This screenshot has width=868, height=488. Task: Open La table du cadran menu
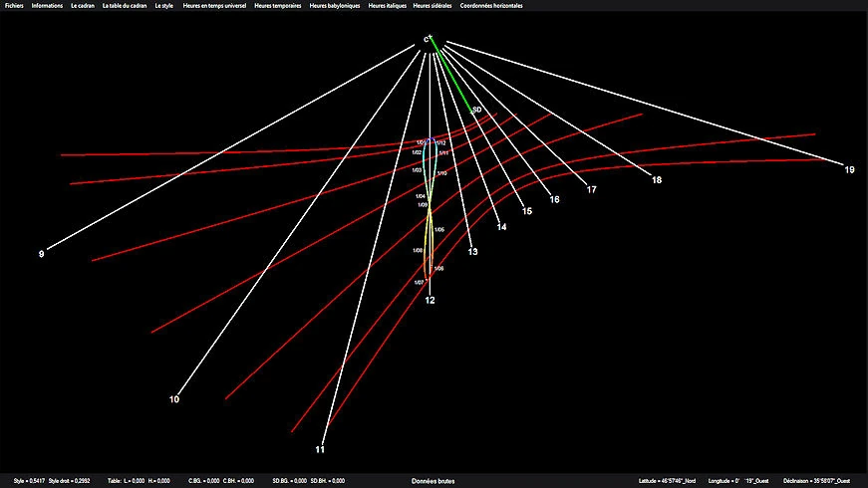point(125,6)
